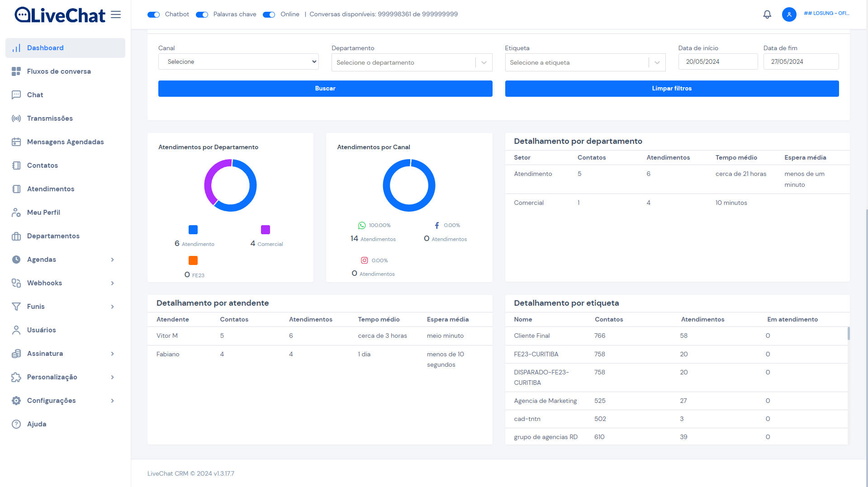The height and width of the screenshot is (487, 868).
Task: Open the user profile avatar icon
Action: [x=789, y=14]
